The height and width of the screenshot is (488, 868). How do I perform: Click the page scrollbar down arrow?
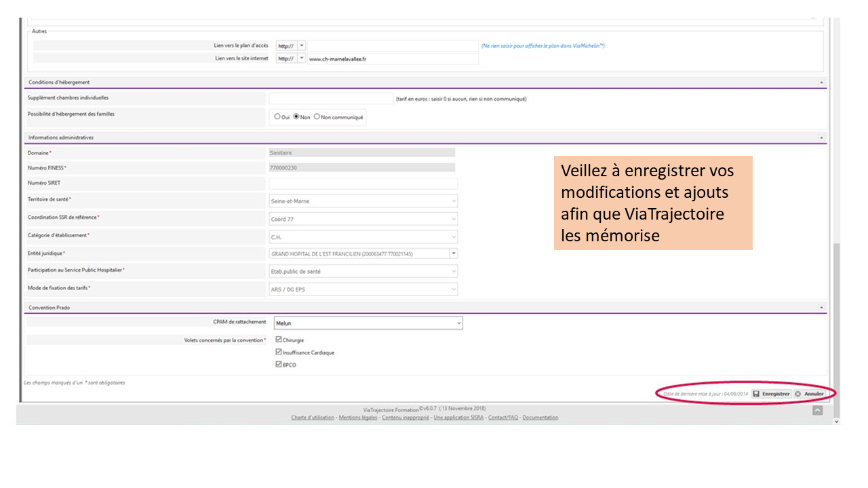click(x=835, y=421)
